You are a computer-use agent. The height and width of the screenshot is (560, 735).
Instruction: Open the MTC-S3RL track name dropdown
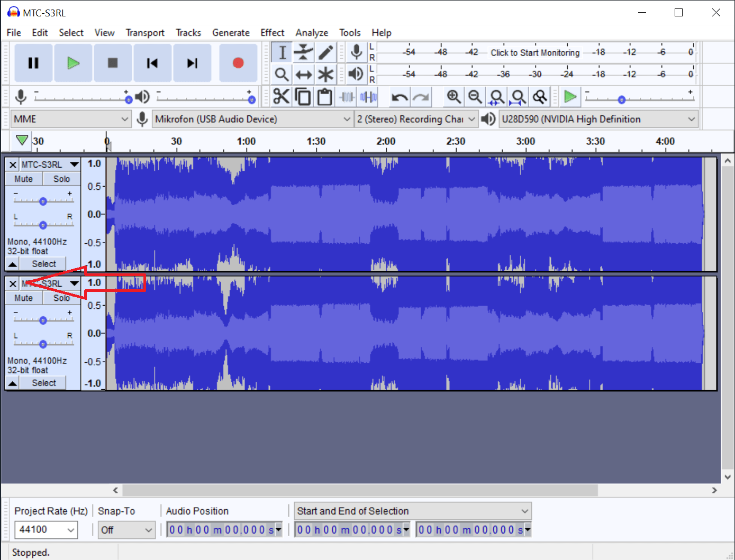74,164
